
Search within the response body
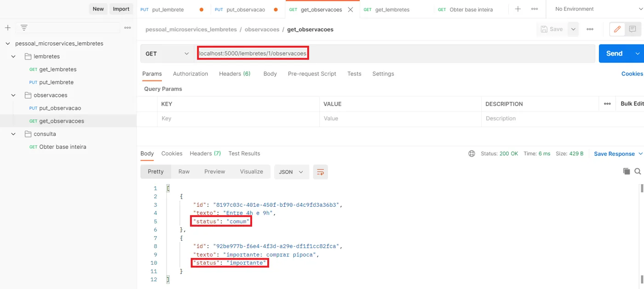[x=638, y=171]
